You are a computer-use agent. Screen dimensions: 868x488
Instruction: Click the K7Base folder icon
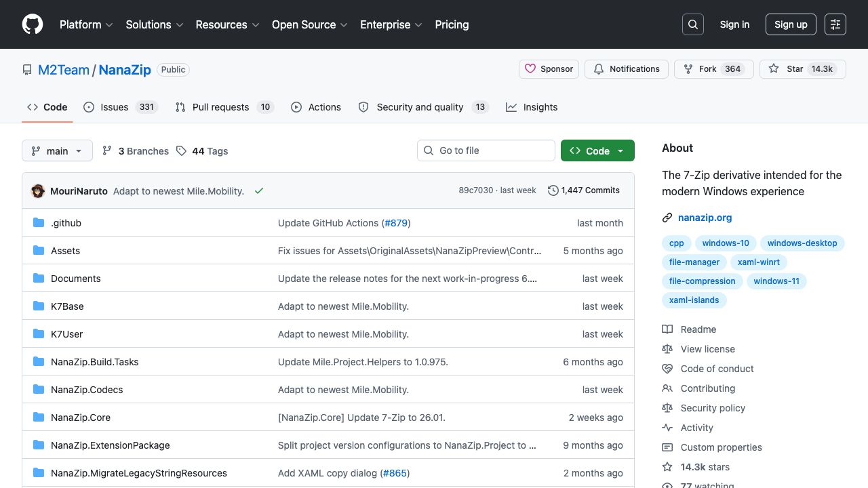click(x=39, y=306)
